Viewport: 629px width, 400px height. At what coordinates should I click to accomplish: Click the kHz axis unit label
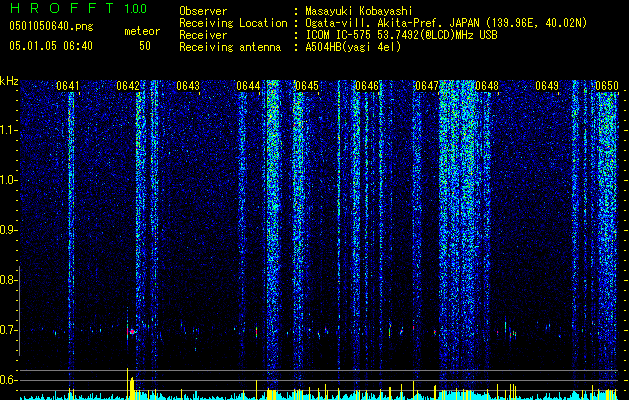[9, 81]
